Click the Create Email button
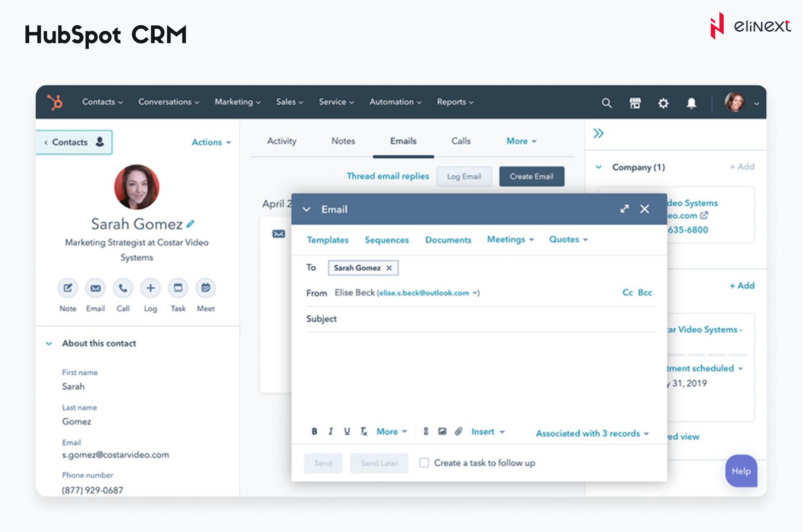This screenshot has height=532, width=803. tap(531, 177)
